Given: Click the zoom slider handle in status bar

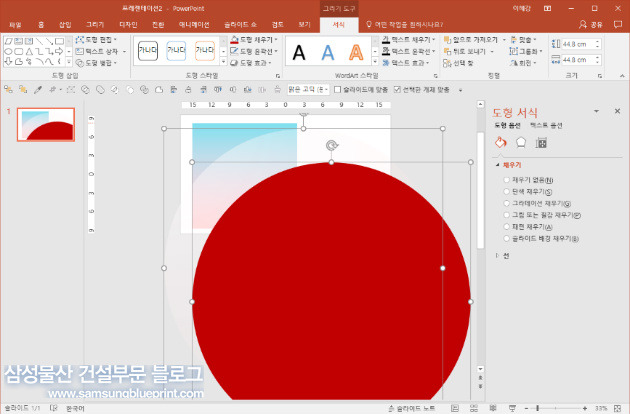Looking at the screenshot, I should (x=538, y=408).
